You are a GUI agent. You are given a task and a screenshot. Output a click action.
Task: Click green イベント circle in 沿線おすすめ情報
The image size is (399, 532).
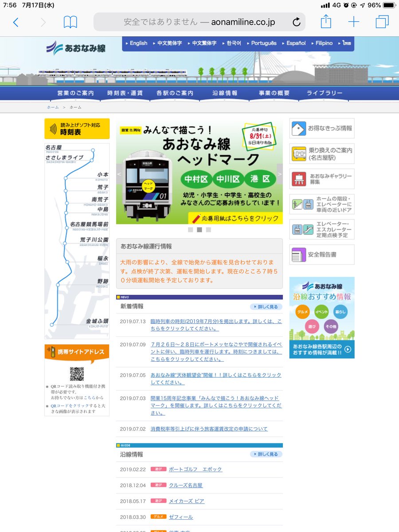[x=321, y=312]
